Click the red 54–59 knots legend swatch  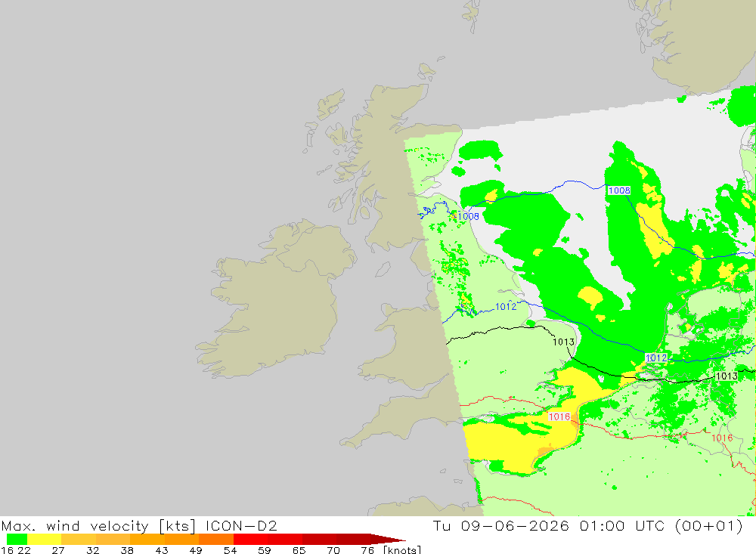point(251,539)
